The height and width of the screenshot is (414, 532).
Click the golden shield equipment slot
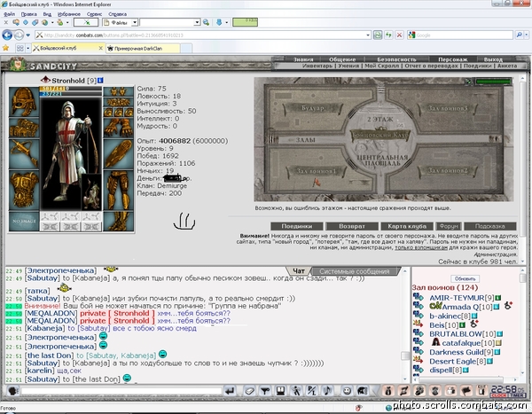point(118,154)
